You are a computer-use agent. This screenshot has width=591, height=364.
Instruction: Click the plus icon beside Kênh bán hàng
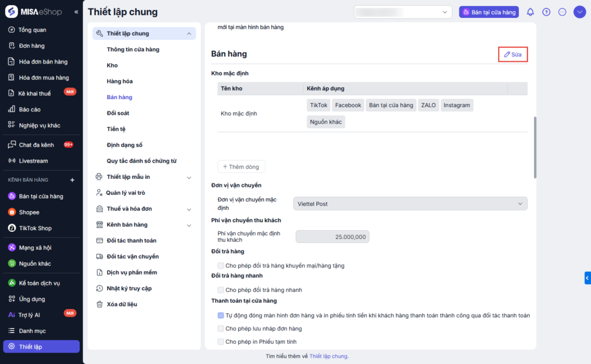72,180
